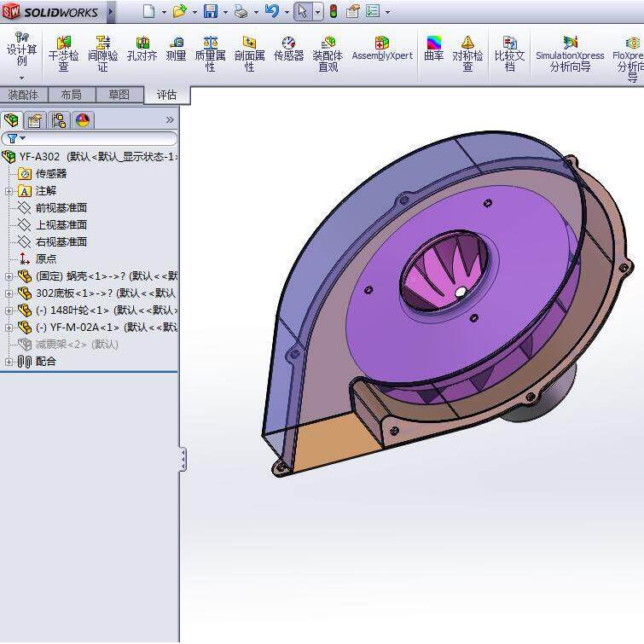Viewport: 644px width, 644px height.
Task: Select suppressed 减震架<2> component
Action: (x=68, y=345)
